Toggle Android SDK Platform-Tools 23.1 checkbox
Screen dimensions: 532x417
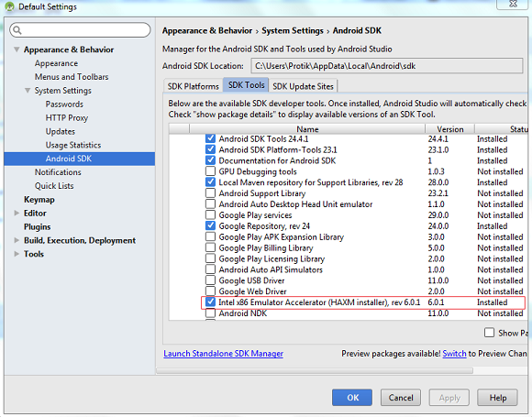pos(210,149)
